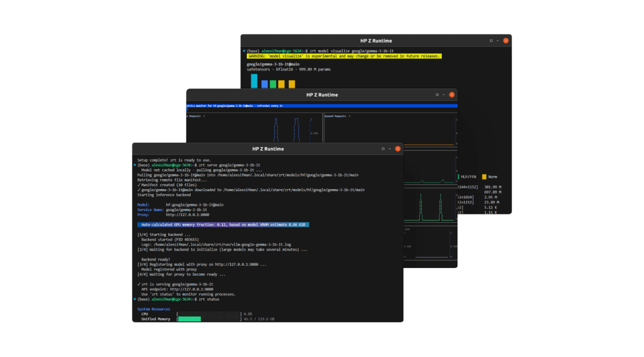Click 'Starting inference backend' line
Image resolution: width=644 pixels, height=357 pixels.
tap(164, 195)
